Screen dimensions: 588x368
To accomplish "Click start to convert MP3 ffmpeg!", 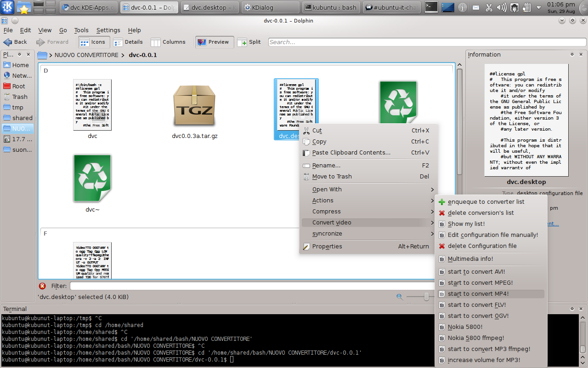I will click(491, 349).
